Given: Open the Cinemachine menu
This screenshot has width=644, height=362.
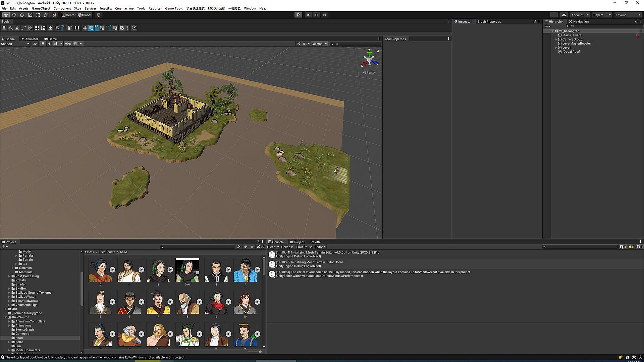Looking at the screenshot, I should 124,8.
